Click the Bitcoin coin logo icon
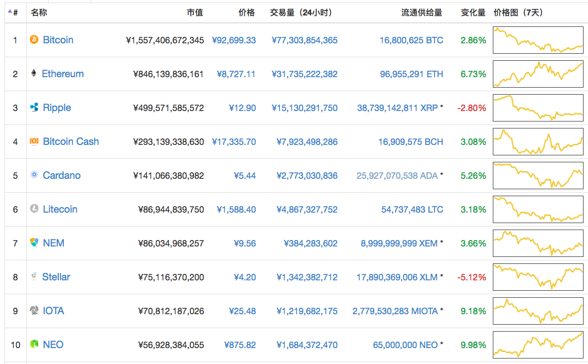588x364 pixels. (x=34, y=40)
